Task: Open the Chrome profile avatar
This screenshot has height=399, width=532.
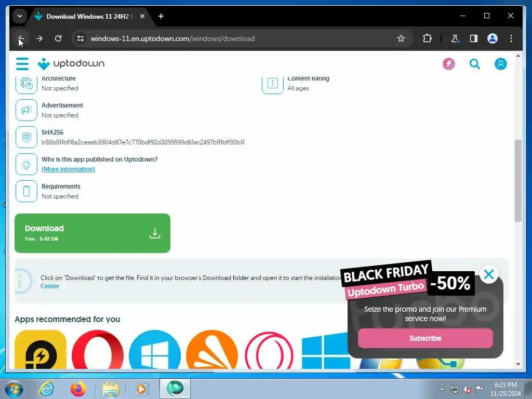Action: click(493, 38)
